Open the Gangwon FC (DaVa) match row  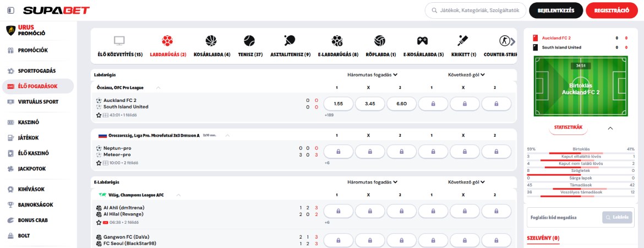(304, 240)
